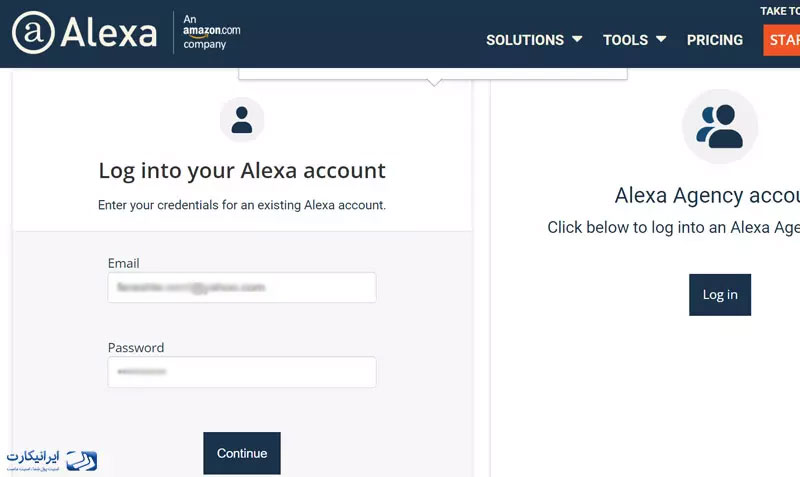Open the Tools menu
This screenshot has height=477, width=800.
click(626, 40)
